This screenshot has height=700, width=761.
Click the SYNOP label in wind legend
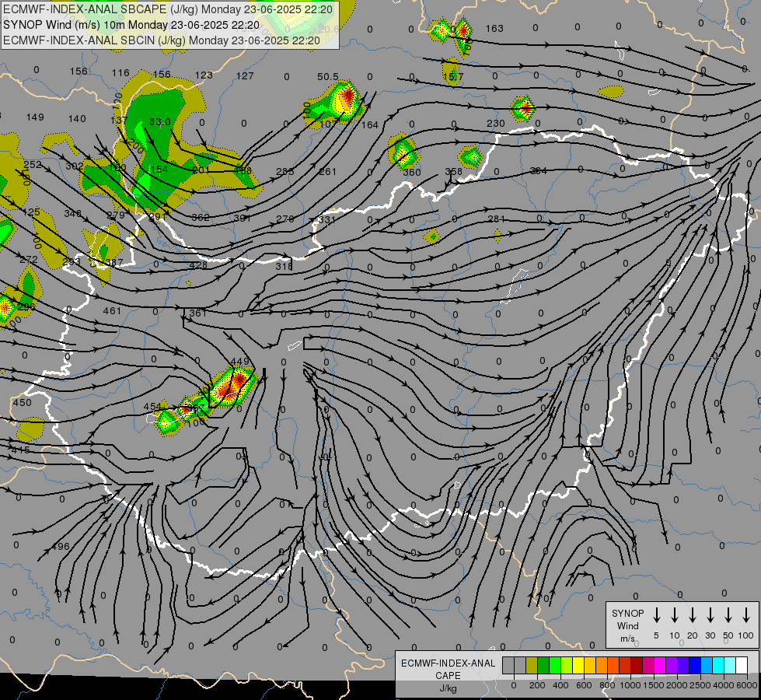click(627, 613)
